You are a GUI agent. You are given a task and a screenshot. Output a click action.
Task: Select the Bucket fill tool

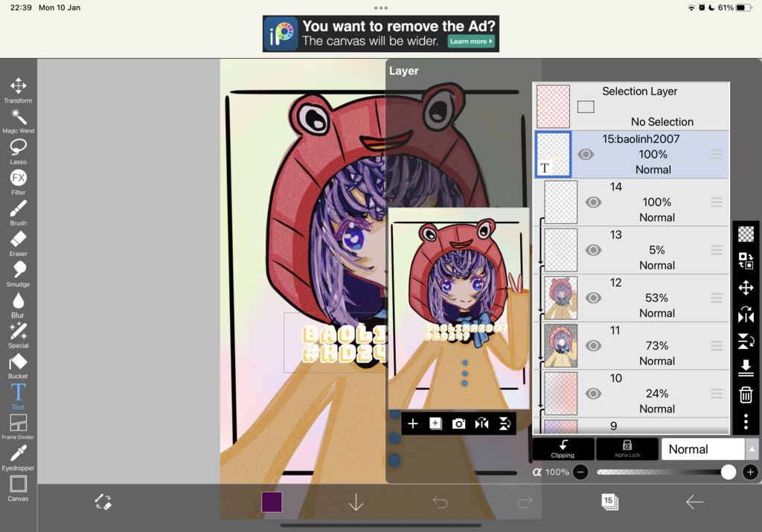coord(18,366)
